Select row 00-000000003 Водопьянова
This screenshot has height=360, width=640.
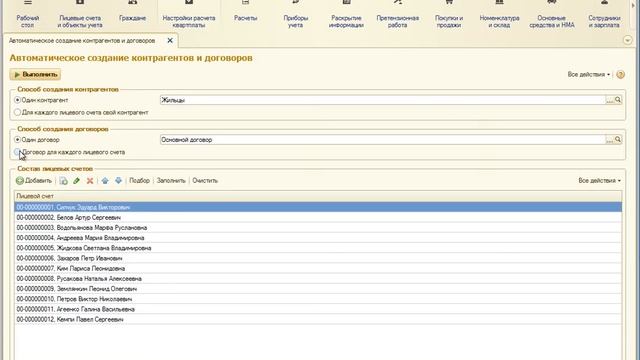318,228
